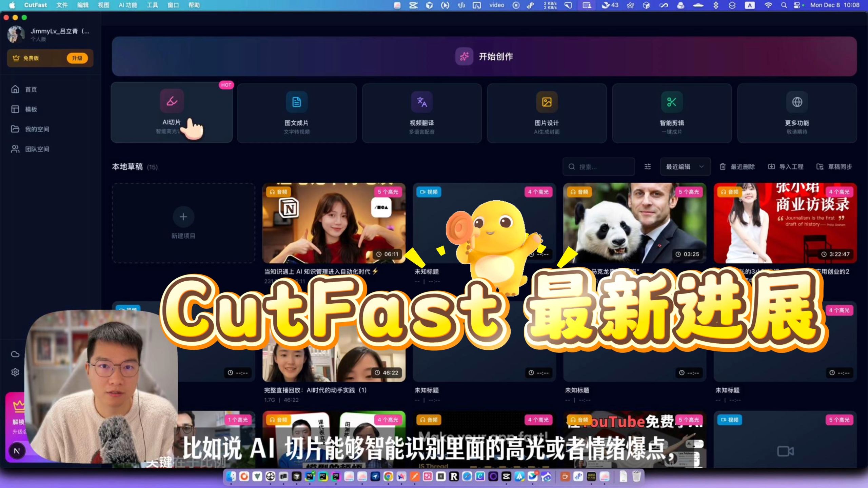This screenshot has width=868, height=488.
Task: Expand the 最近编辑 sort dropdown
Action: (x=685, y=167)
